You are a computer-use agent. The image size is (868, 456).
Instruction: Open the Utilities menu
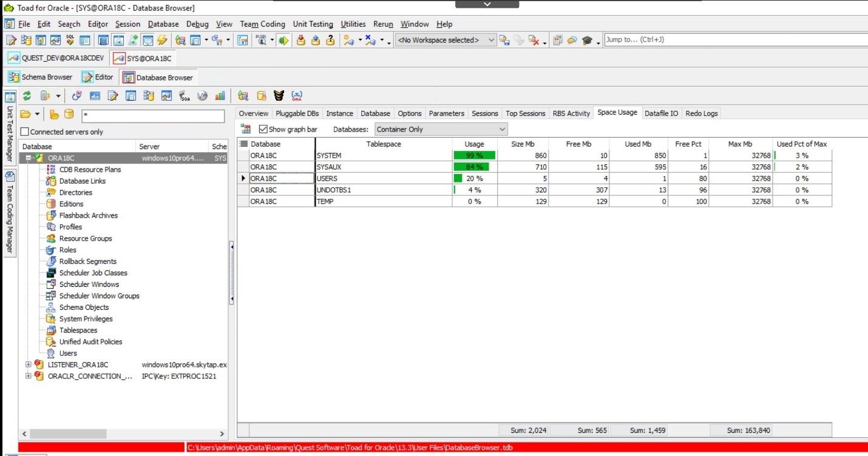coord(353,24)
